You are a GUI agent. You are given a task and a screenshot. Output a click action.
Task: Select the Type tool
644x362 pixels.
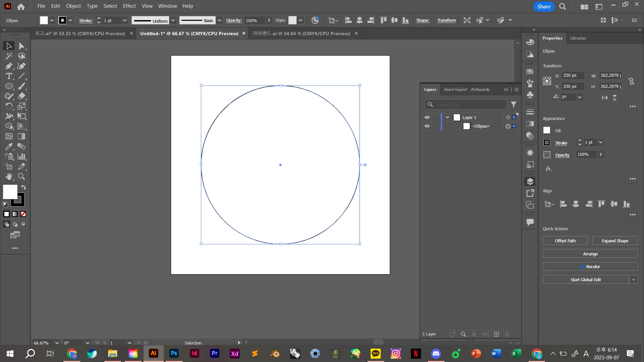point(9,76)
